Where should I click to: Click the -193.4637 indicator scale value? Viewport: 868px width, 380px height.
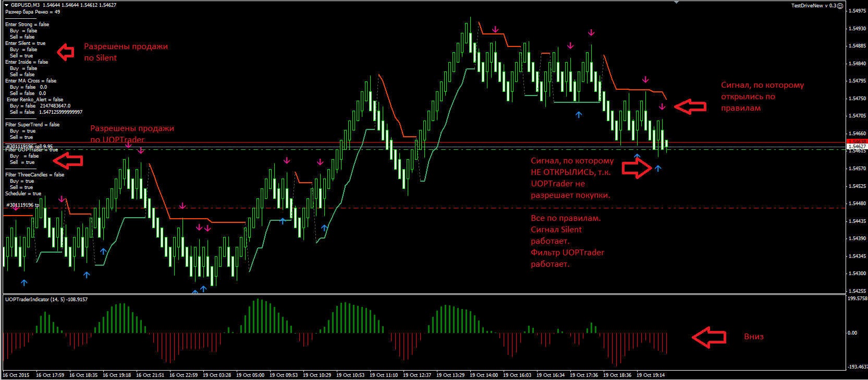coord(858,367)
